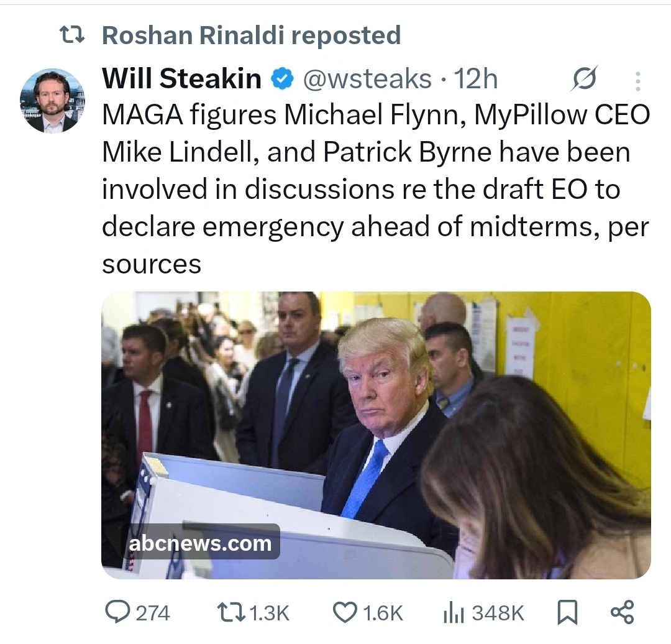This screenshot has width=671, height=644.
Task: Visit the @wsteaks handle
Action: coord(367,79)
